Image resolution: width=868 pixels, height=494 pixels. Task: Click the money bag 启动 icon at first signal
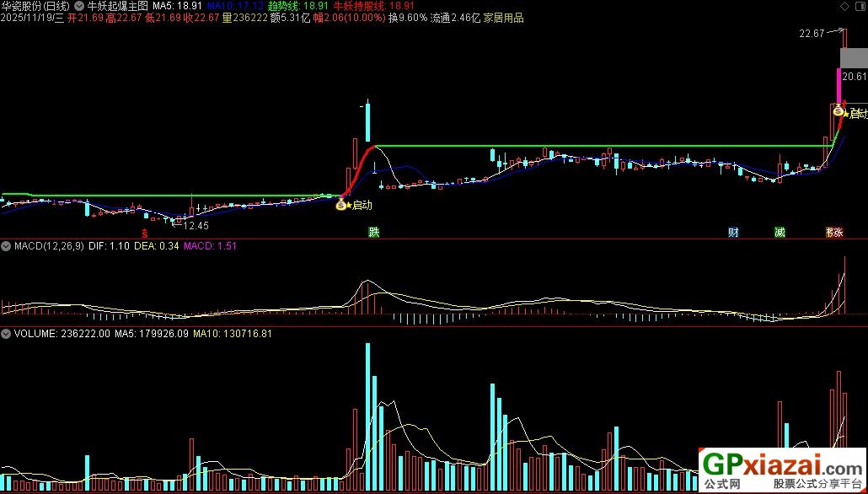[340, 203]
